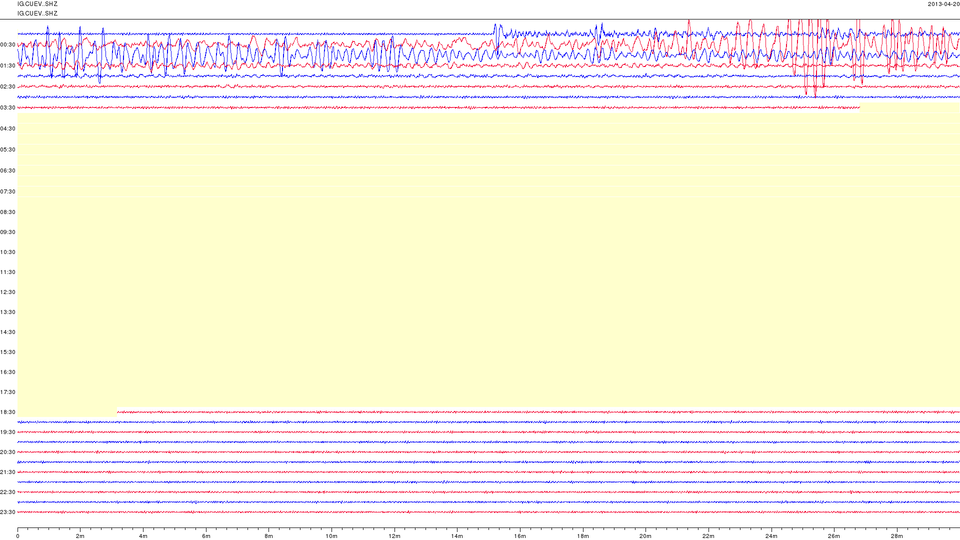The width and height of the screenshot is (960, 540).
Task: Select the 10m axis tick label
Action: tap(331, 536)
